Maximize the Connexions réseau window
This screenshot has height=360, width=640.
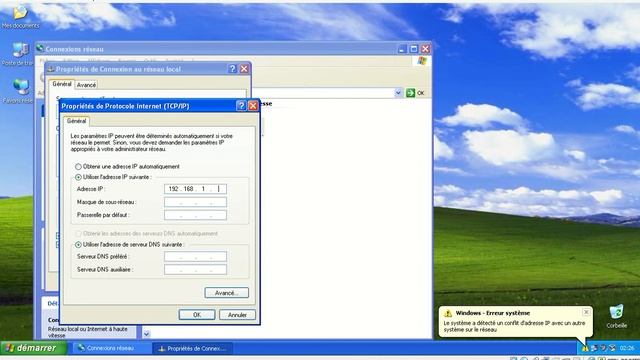[x=414, y=49]
